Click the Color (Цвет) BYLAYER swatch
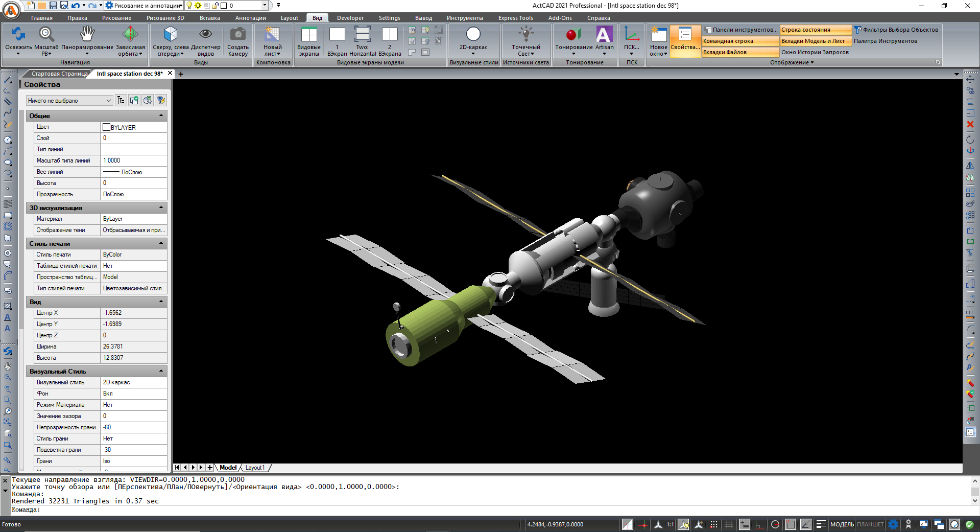The height and width of the screenshot is (532, 980). (107, 127)
